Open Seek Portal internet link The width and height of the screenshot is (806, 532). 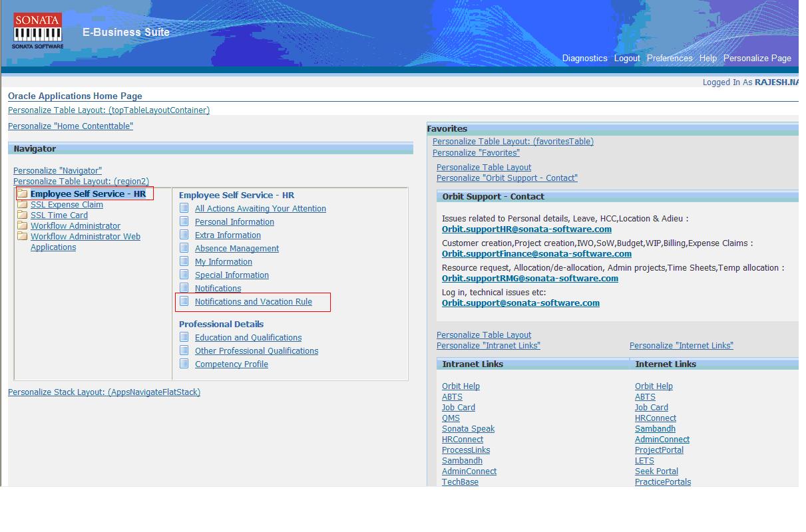point(656,471)
